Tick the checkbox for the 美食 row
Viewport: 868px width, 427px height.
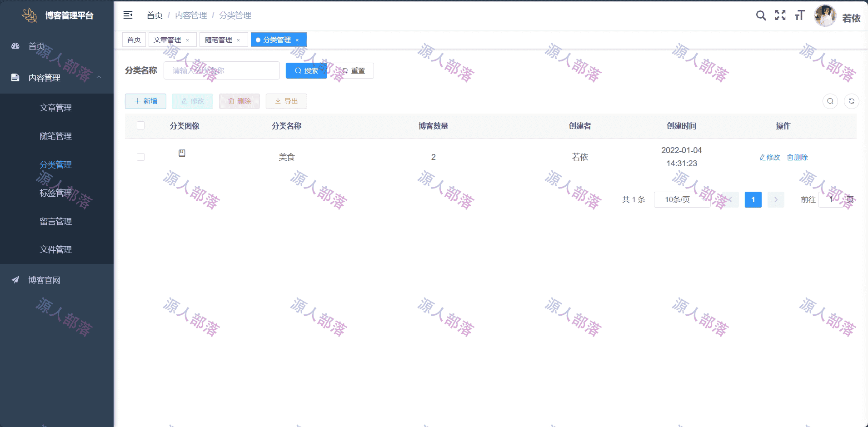pos(141,157)
